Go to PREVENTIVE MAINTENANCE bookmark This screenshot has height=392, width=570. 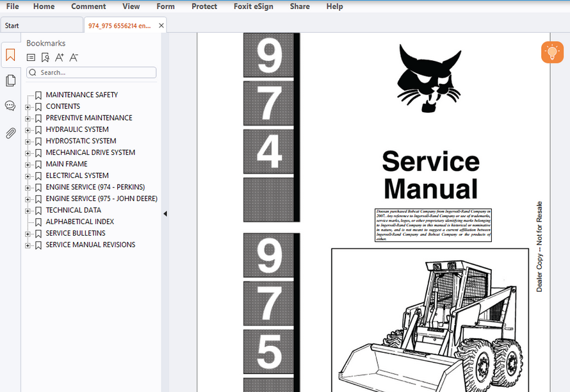[89, 118]
